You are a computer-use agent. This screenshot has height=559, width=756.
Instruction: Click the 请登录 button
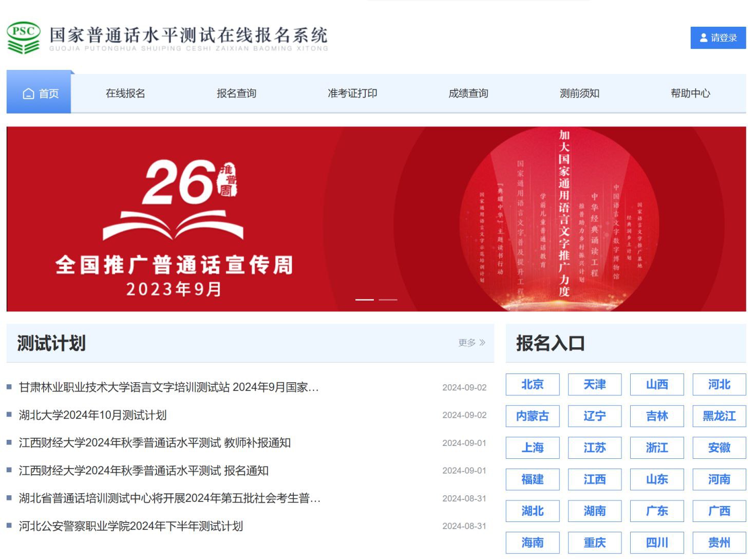pyautogui.click(x=718, y=37)
